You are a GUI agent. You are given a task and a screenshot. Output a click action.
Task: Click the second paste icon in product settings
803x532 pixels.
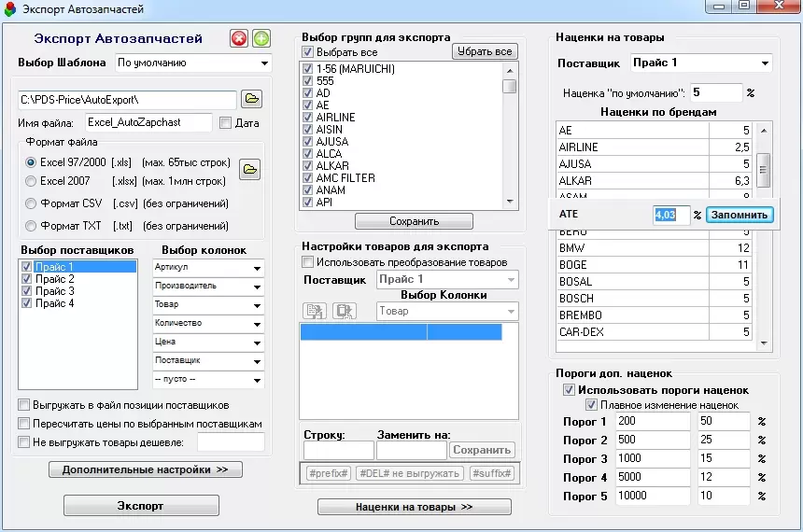click(x=345, y=311)
